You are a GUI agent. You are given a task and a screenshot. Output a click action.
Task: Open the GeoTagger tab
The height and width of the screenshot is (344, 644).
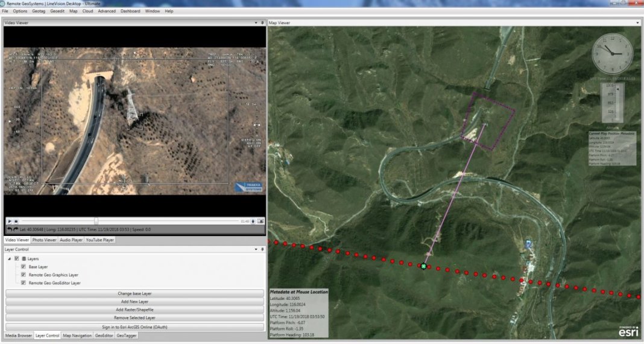127,336
